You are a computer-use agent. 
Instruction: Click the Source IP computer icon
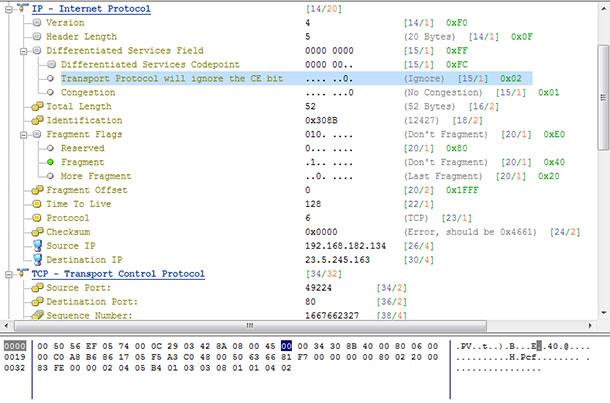[x=37, y=245]
